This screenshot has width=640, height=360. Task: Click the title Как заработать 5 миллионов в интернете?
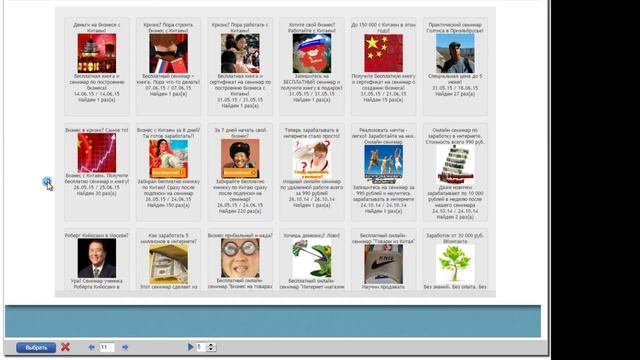pos(168,238)
